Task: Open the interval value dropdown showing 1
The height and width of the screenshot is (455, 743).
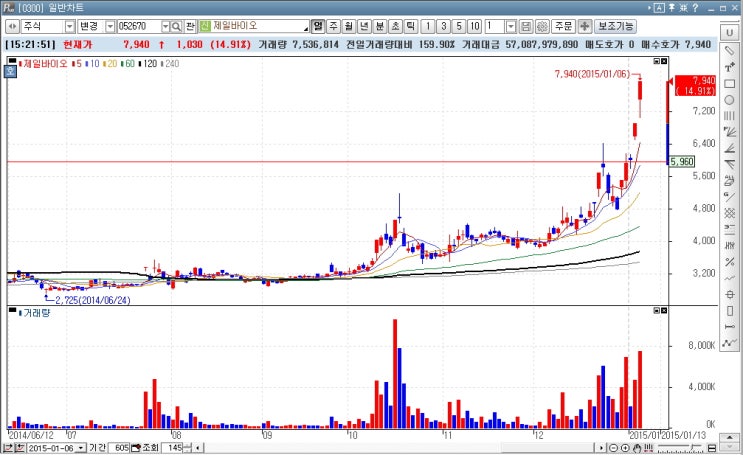Action: (x=511, y=27)
